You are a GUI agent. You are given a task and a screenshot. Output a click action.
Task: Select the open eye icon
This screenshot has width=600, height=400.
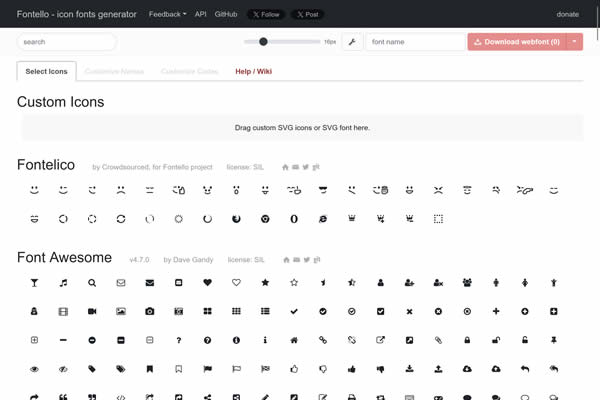(34, 369)
